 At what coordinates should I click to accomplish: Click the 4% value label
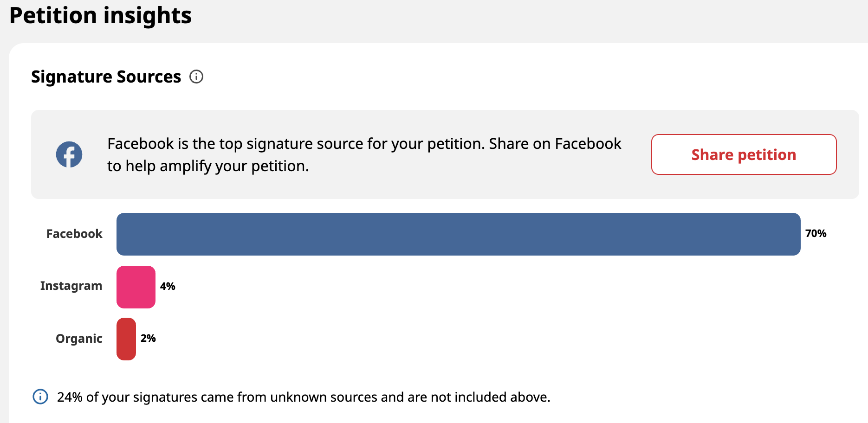[x=168, y=286]
